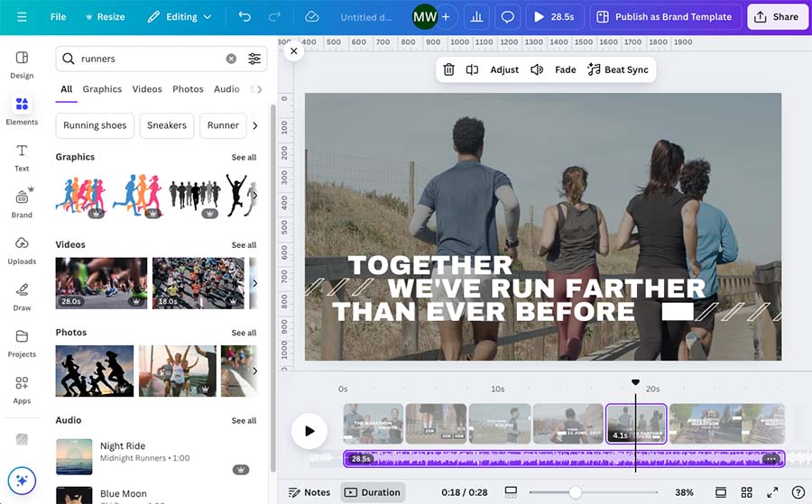Switch to the Graphics tab
The image size is (812, 504).
click(x=102, y=89)
